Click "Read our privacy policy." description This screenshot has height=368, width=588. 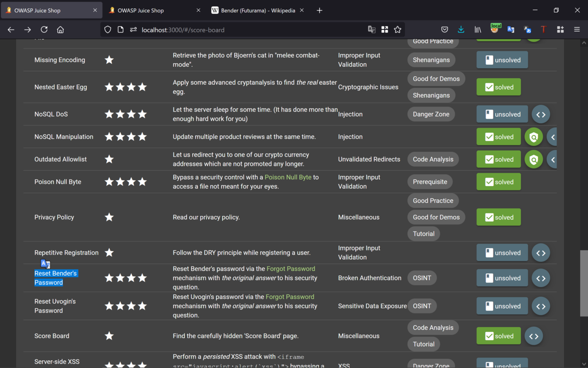(206, 217)
